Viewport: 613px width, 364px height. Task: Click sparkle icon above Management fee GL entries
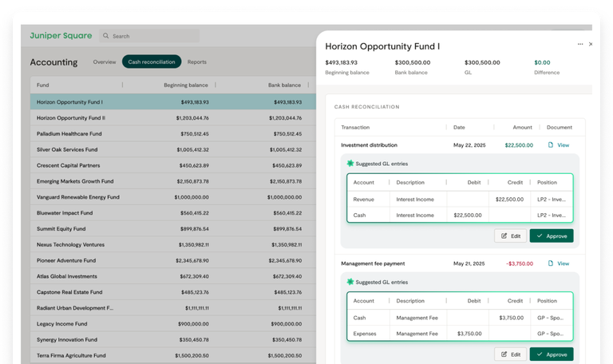tap(350, 282)
